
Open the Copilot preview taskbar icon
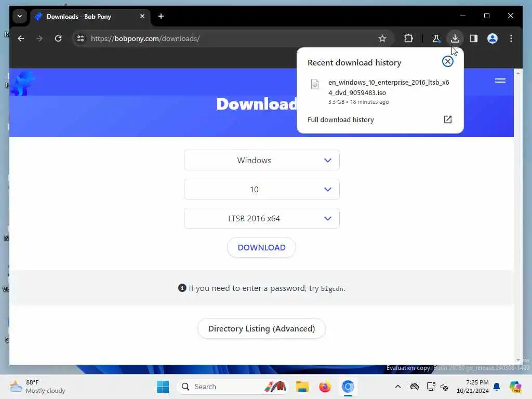tap(515, 387)
